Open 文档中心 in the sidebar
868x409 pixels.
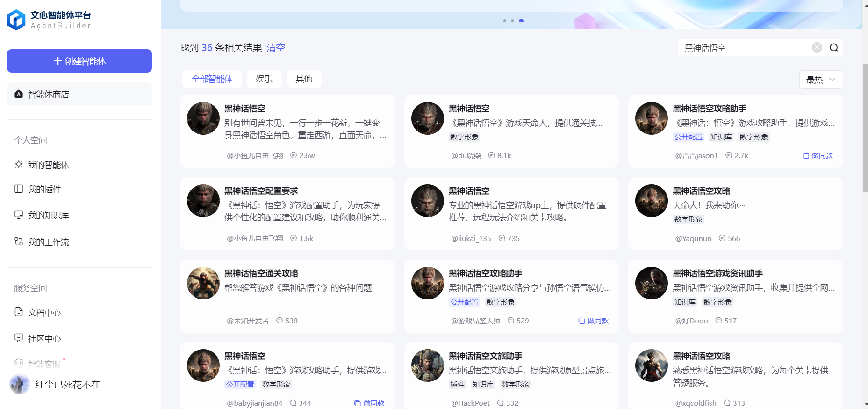coord(44,313)
